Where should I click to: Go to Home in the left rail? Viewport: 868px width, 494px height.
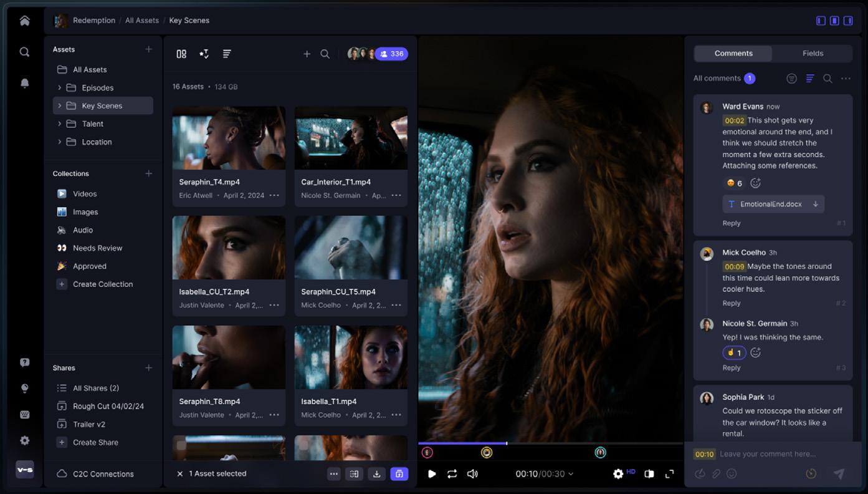coord(24,21)
